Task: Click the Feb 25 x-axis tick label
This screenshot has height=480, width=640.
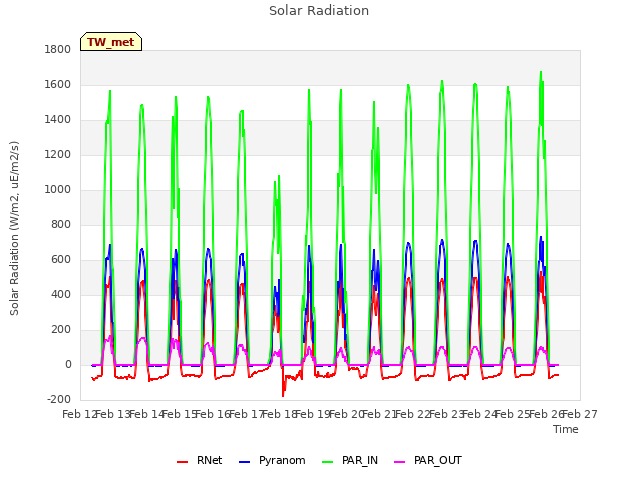Action: point(513,415)
